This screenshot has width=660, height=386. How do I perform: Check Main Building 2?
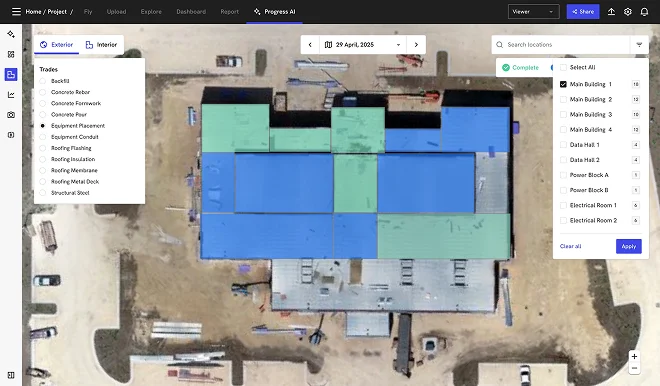click(x=563, y=99)
